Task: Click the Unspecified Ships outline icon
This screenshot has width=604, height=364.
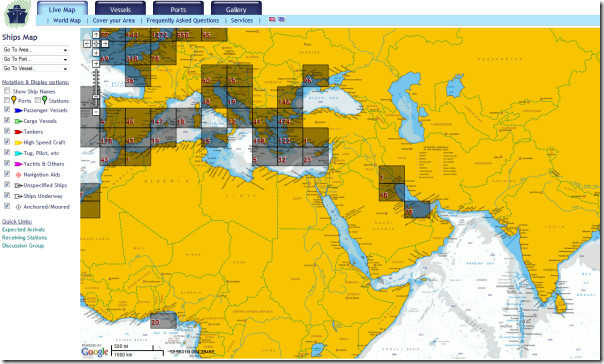Action: (x=18, y=186)
